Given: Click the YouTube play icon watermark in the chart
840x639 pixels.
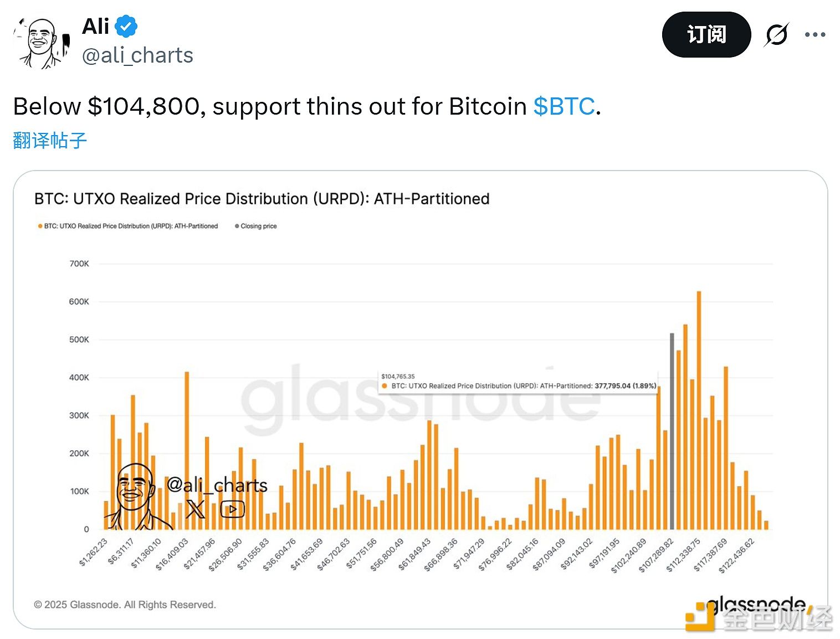Looking at the screenshot, I should [x=232, y=508].
